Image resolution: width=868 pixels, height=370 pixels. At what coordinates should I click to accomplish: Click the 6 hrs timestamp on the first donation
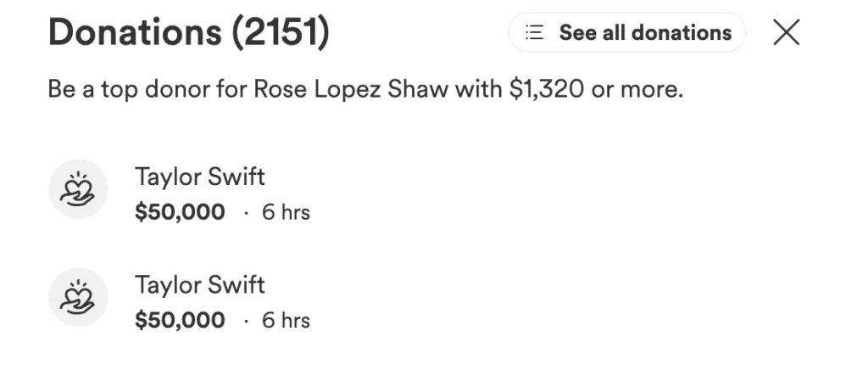(286, 212)
